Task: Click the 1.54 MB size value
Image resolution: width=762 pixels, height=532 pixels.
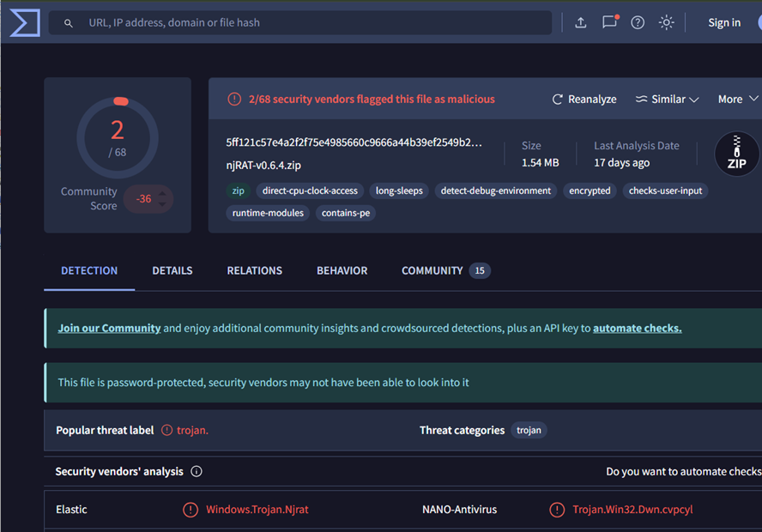Action: 540,163
